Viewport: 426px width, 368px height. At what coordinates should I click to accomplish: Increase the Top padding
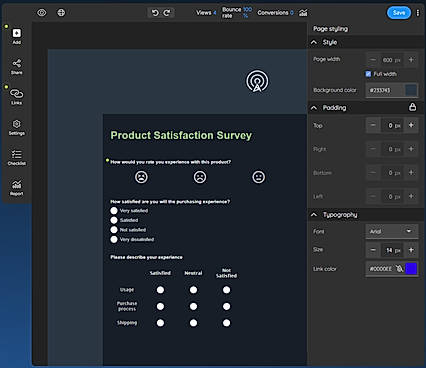point(411,125)
